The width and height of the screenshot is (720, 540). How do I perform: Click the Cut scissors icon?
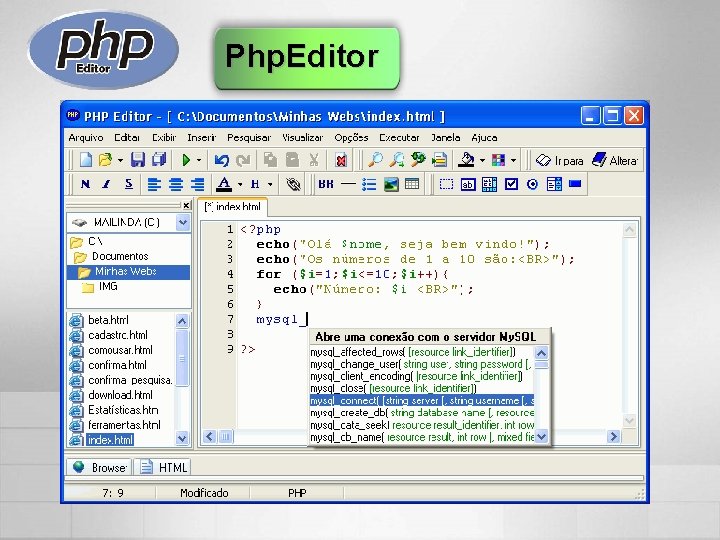[314, 160]
